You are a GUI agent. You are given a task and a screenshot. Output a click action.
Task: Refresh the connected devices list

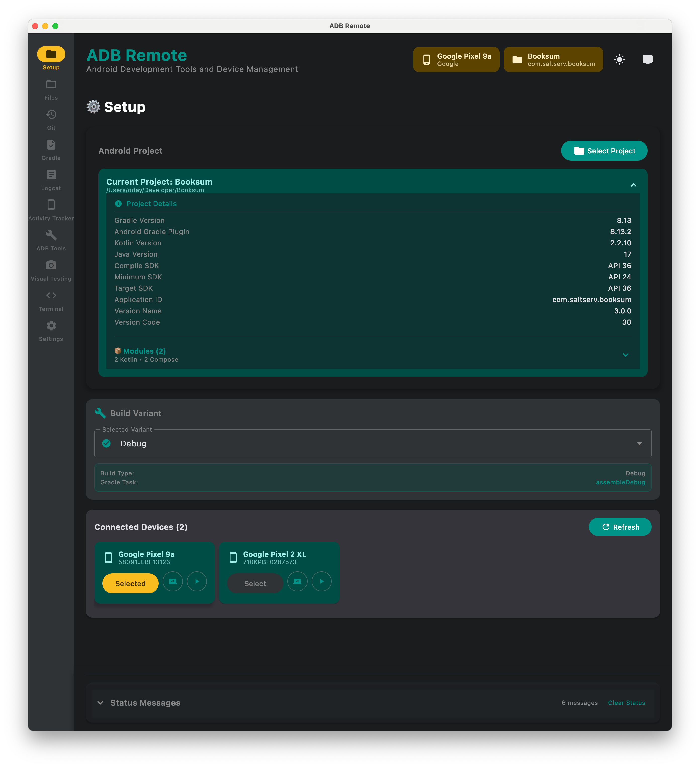click(x=620, y=527)
